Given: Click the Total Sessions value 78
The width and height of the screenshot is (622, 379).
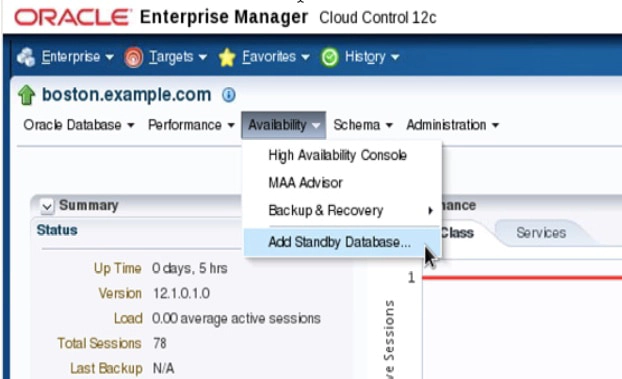Looking at the screenshot, I should (160, 343).
